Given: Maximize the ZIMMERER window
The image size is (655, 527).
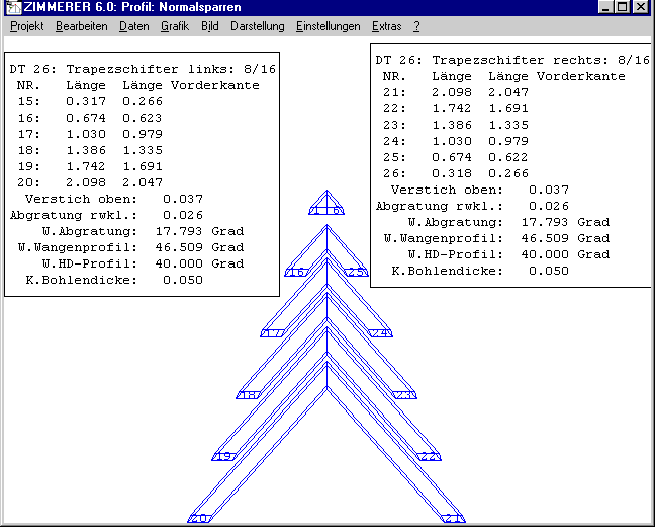Looking at the screenshot, I should (x=624, y=7).
